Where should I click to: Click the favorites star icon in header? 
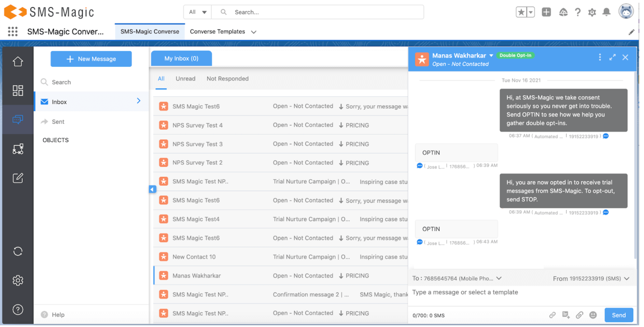point(521,12)
